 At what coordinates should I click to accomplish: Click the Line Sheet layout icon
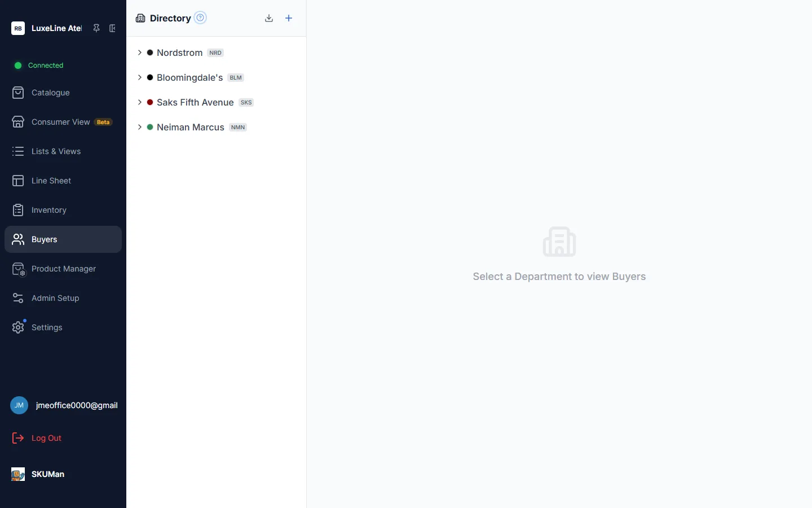(x=18, y=181)
